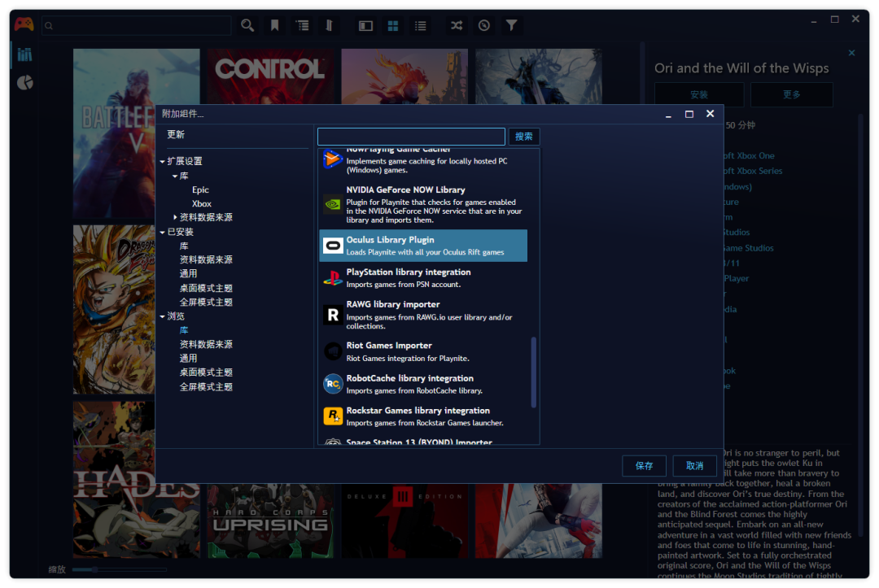Click the NowPlaying Game Cacher icon

332,159
